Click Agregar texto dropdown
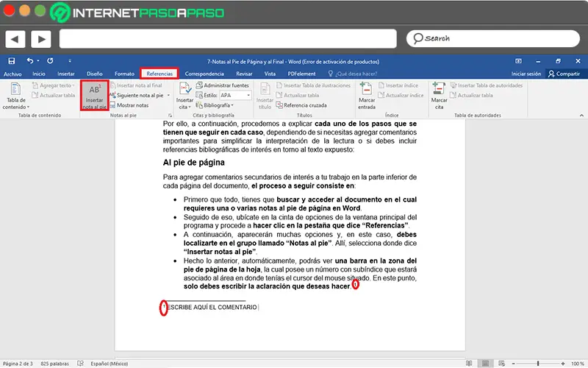588x368 pixels. click(x=53, y=85)
